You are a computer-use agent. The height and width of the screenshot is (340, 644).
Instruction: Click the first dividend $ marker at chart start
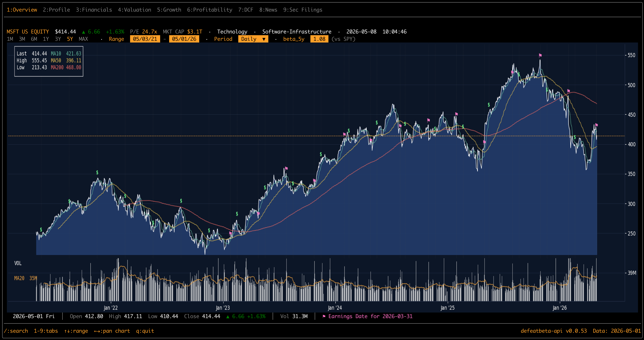[x=41, y=229]
